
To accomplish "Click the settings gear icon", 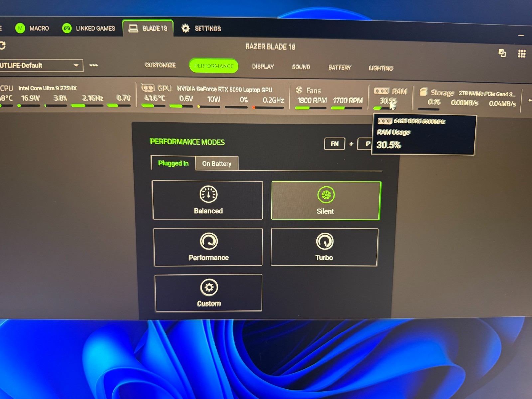I will pos(185,28).
